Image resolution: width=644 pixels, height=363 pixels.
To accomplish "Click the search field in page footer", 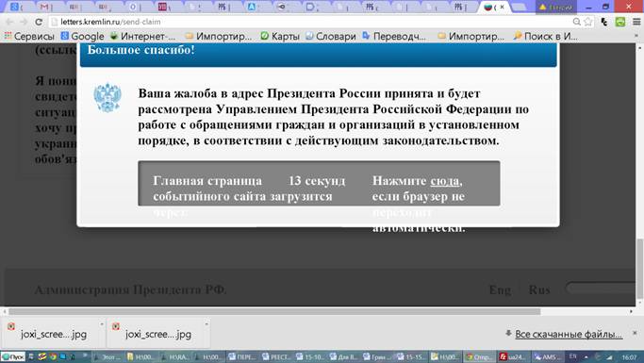I will click(601, 289).
